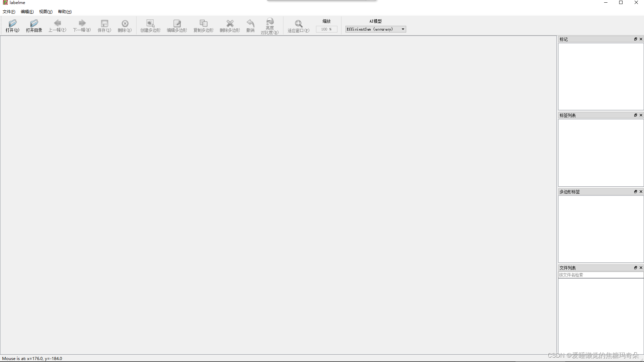Click the zoom percentage 100% field
This screenshot has height=362, width=644.
coord(326,29)
